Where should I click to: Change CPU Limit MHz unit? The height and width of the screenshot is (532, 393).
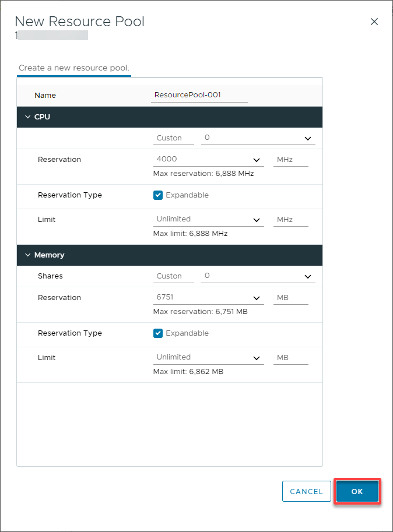291,220
